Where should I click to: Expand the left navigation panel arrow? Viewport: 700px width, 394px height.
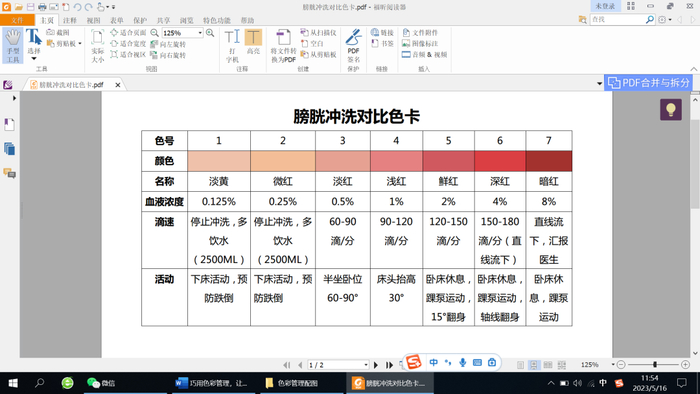click(x=14, y=98)
